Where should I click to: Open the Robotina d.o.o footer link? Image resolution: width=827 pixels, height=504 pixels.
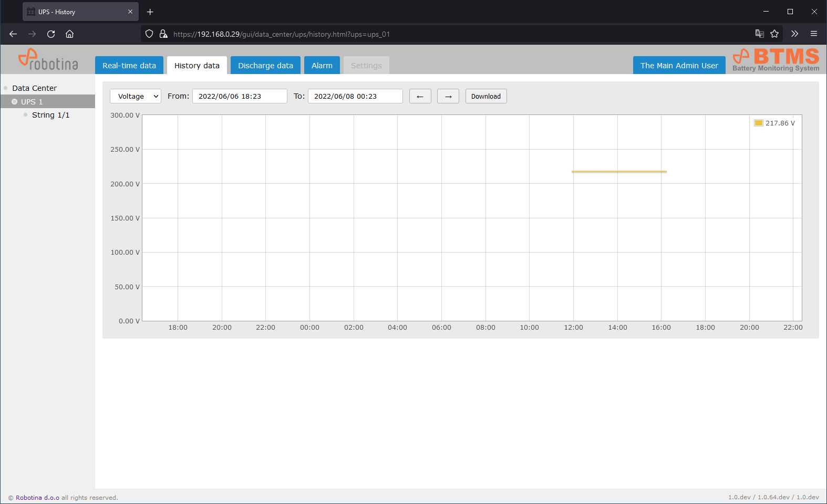tap(37, 498)
